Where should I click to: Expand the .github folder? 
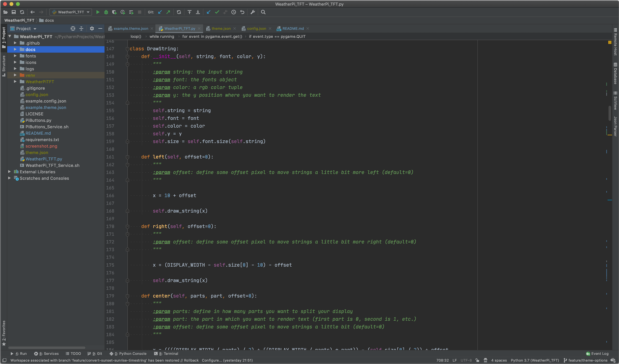pos(15,43)
